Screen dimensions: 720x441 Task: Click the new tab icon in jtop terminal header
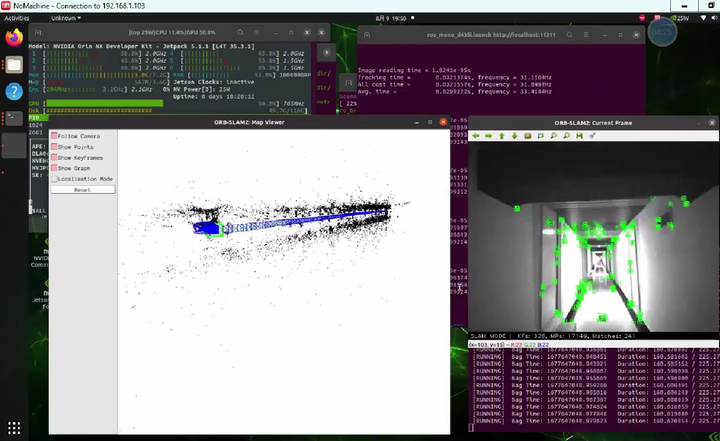pyautogui.click(x=38, y=33)
